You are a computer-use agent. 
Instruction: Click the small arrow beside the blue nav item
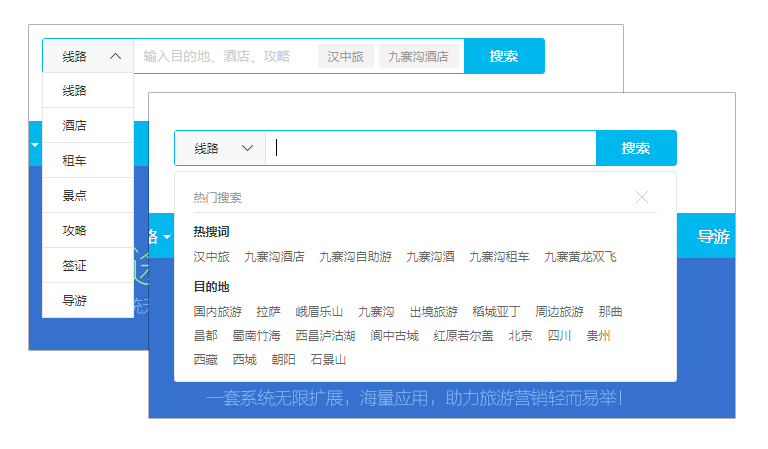(x=167, y=237)
